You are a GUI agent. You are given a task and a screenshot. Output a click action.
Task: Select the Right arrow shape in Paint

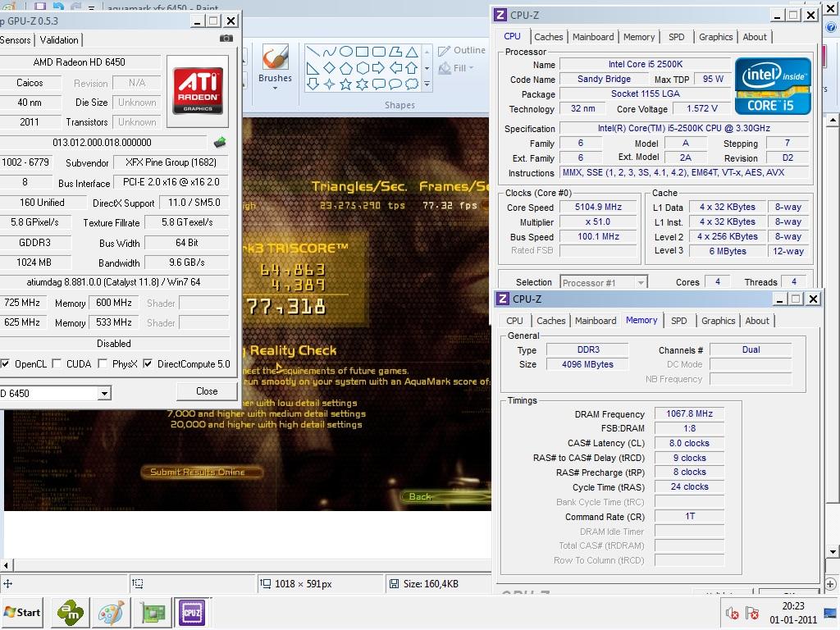(379, 68)
